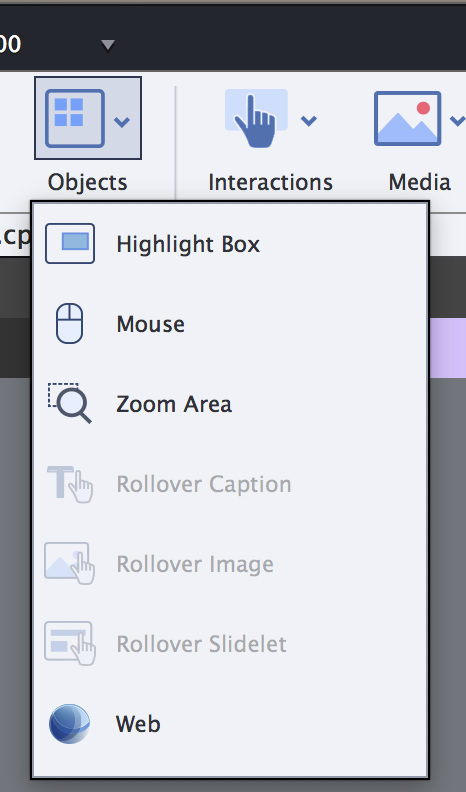The height and width of the screenshot is (792, 466).
Task: Click the Rollover Caption icon
Action: point(70,484)
